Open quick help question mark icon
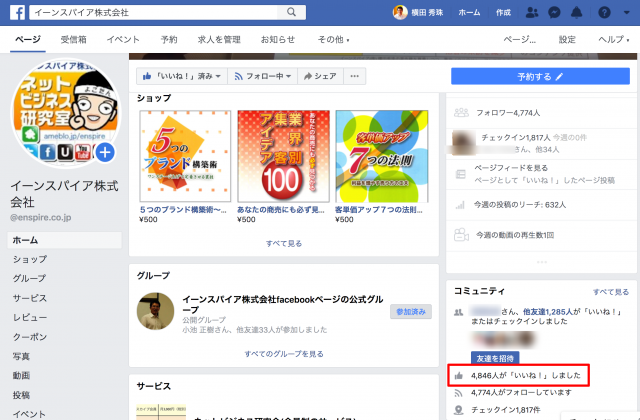 tap(604, 13)
